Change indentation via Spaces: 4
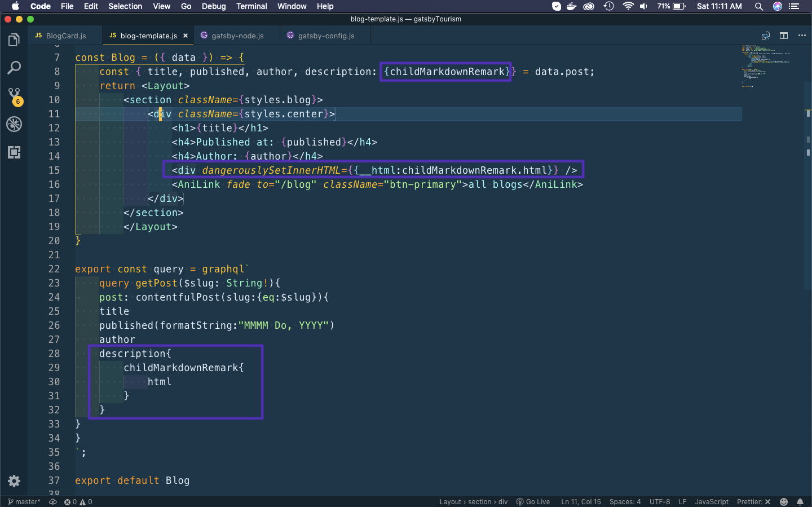812x507 pixels. 625,502
